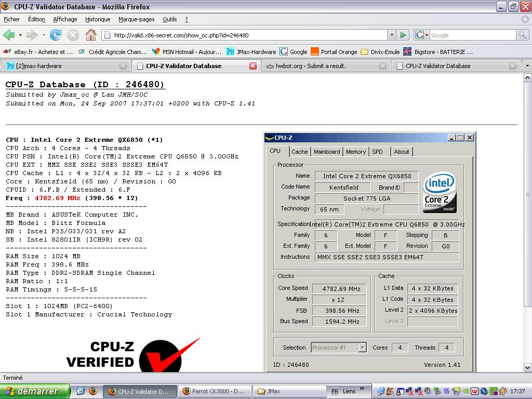Open the Fichier menu
This screenshot has width=532, height=399.
[x=11, y=19]
